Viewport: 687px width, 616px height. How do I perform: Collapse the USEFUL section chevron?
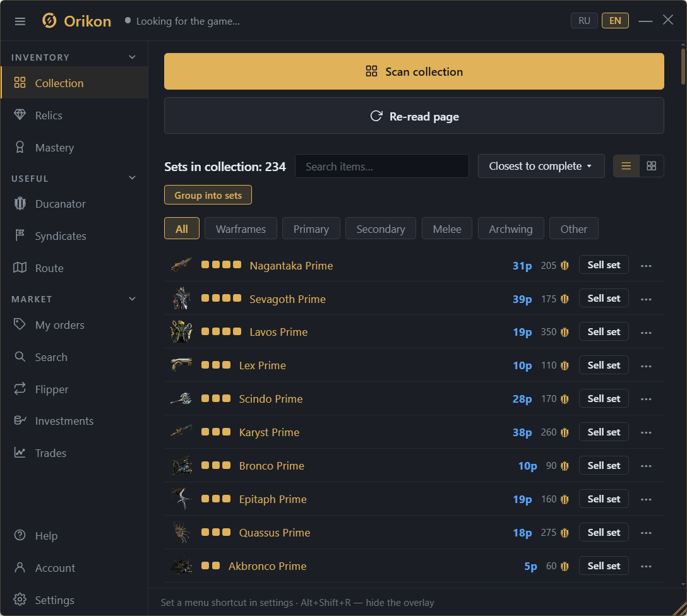click(133, 178)
